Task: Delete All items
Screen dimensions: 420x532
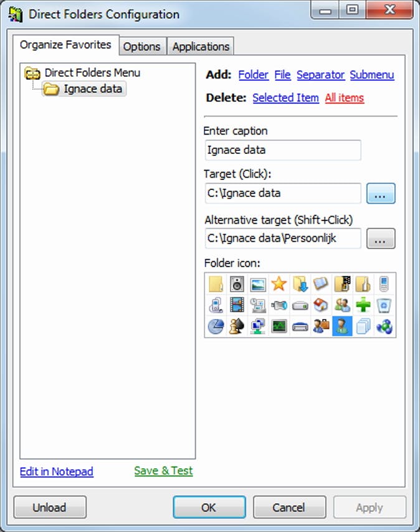Action: pos(345,98)
